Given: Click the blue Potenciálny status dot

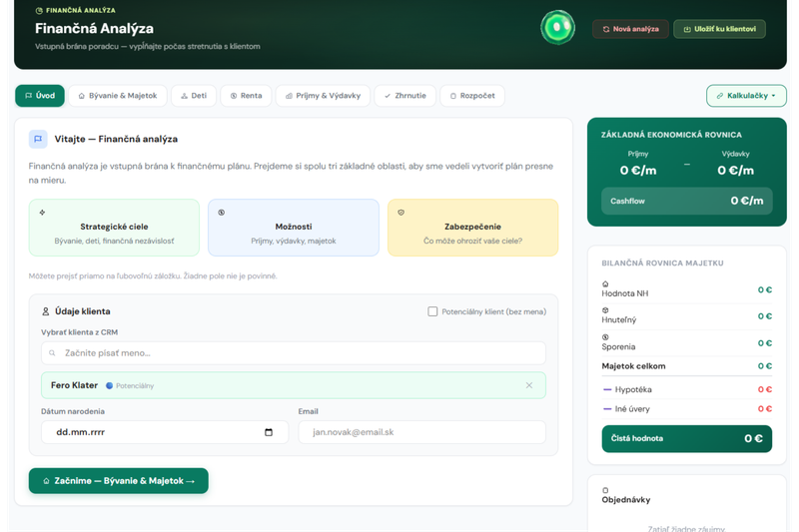Looking at the screenshot, I should point(109,386).
